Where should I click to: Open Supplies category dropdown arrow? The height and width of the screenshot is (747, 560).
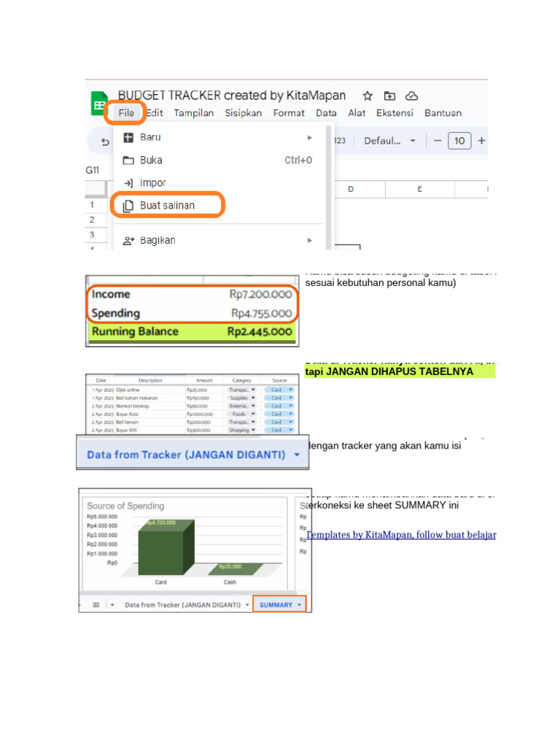tap(253, 398)
